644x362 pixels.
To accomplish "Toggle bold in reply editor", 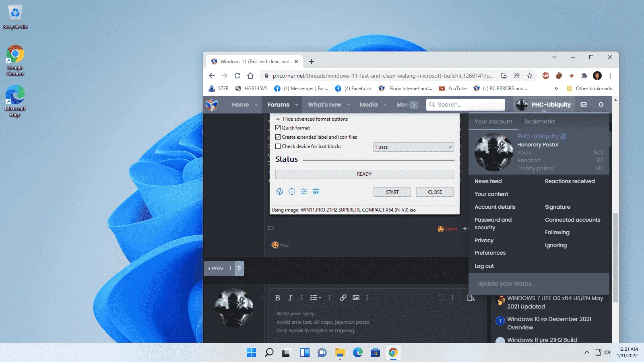I will pos(277,298).
